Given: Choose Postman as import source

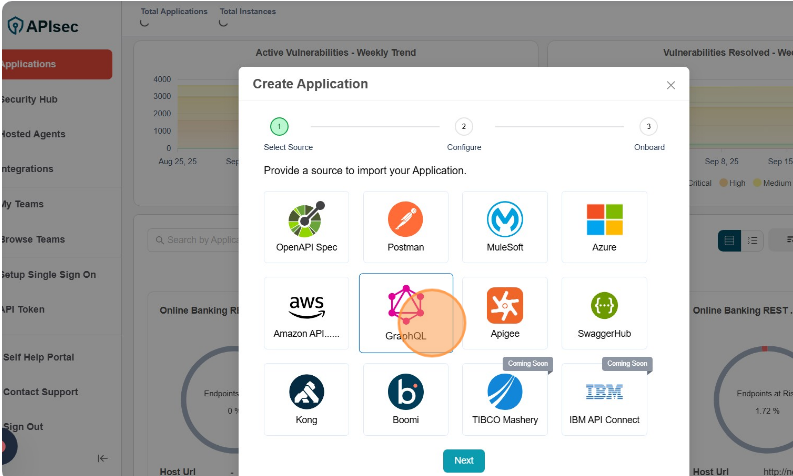Looking at the screenshot, I should [405, 220].
